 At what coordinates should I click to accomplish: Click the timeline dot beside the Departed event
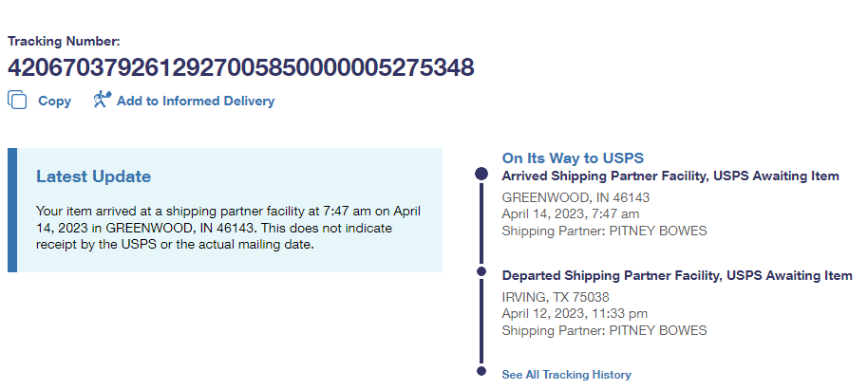481,275
